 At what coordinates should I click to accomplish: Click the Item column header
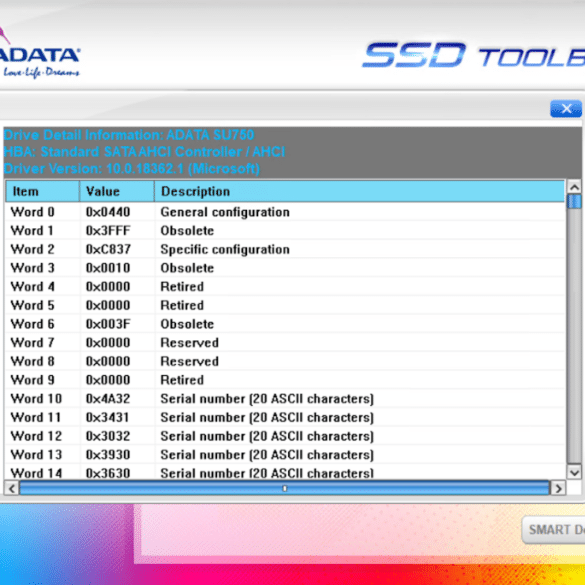pos(42,191)
